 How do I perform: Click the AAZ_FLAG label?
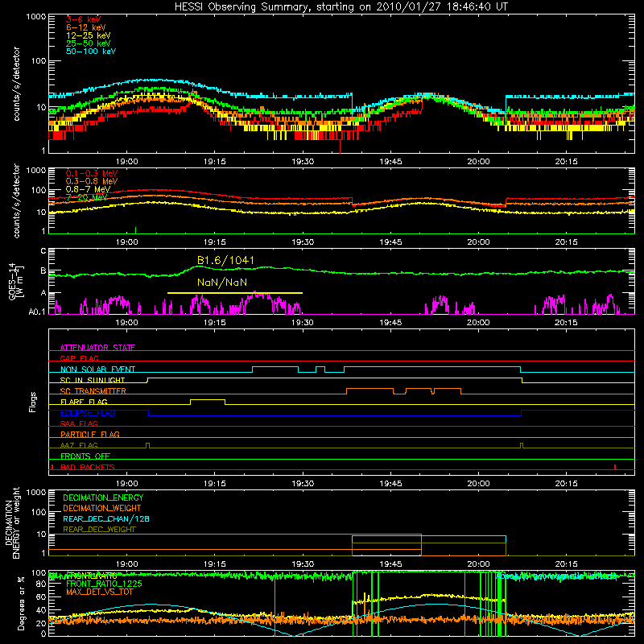pos(79,445)
